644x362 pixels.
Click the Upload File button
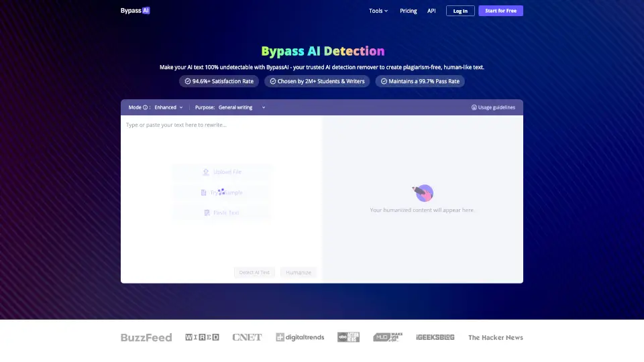click(x=222, y=172)
